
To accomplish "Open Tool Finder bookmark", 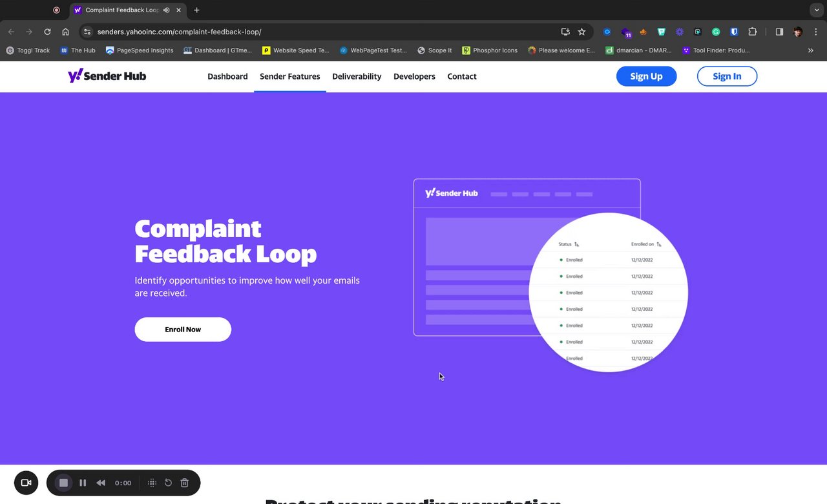I will [716, 50].
